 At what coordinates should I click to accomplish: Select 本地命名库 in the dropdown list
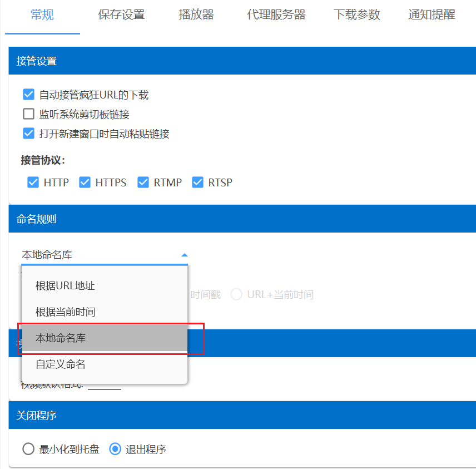coord(105,338)
